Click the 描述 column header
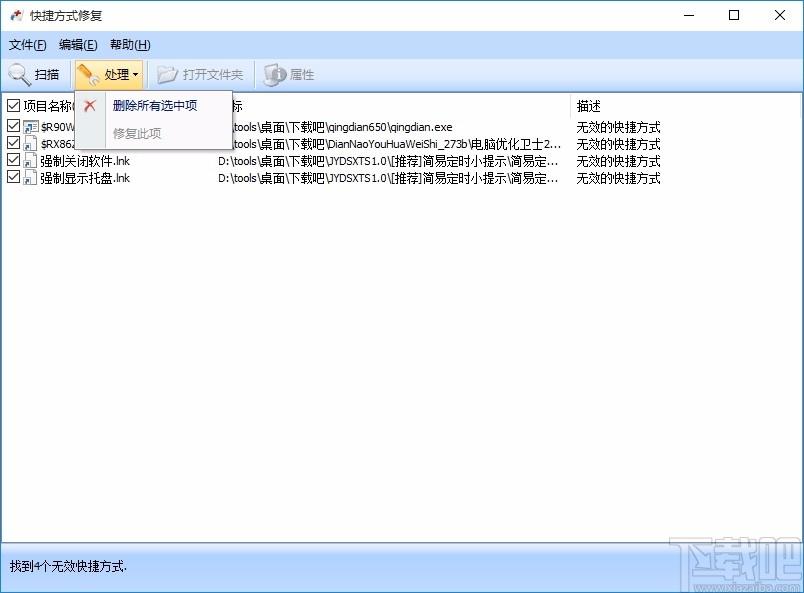Screen dimensions: 804x593 589,106
